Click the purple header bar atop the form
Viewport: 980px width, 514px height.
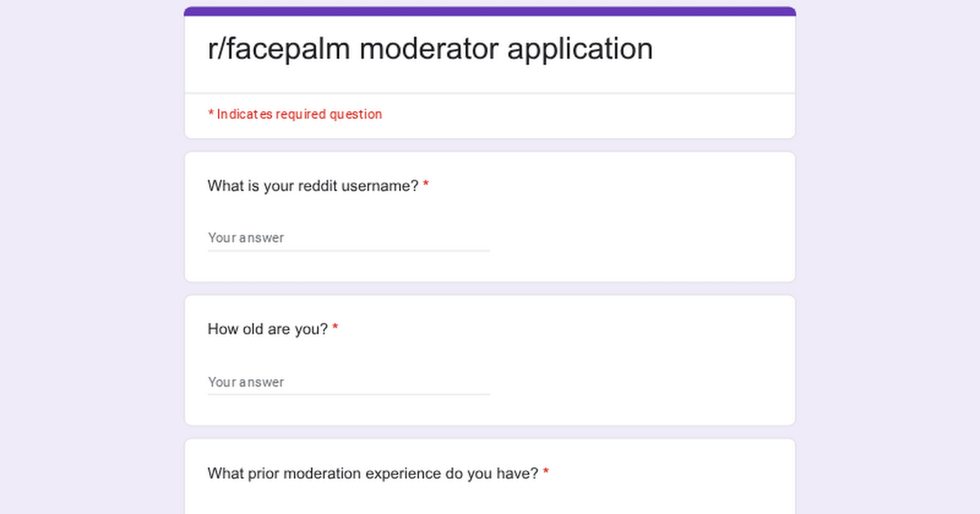tap(490, 11)
